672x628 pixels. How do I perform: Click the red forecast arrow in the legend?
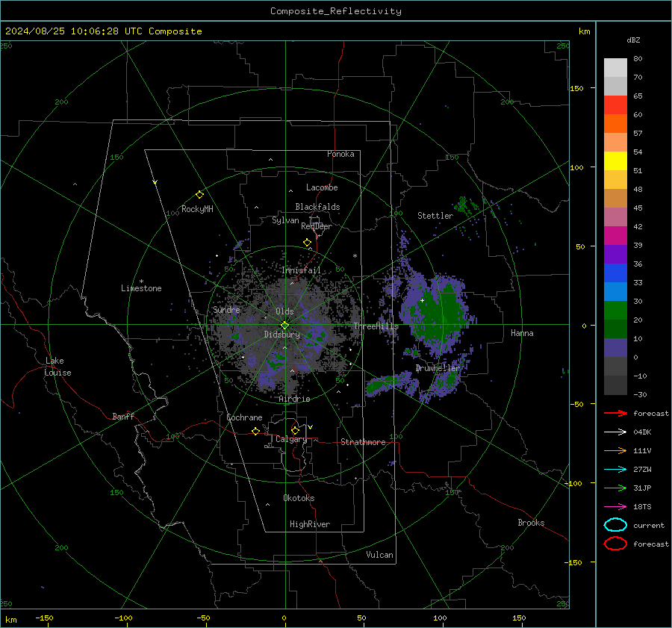click(615, 413)
